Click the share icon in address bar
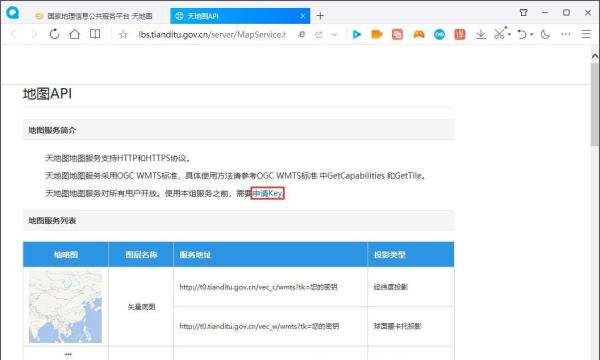 (x=319, y=35)
